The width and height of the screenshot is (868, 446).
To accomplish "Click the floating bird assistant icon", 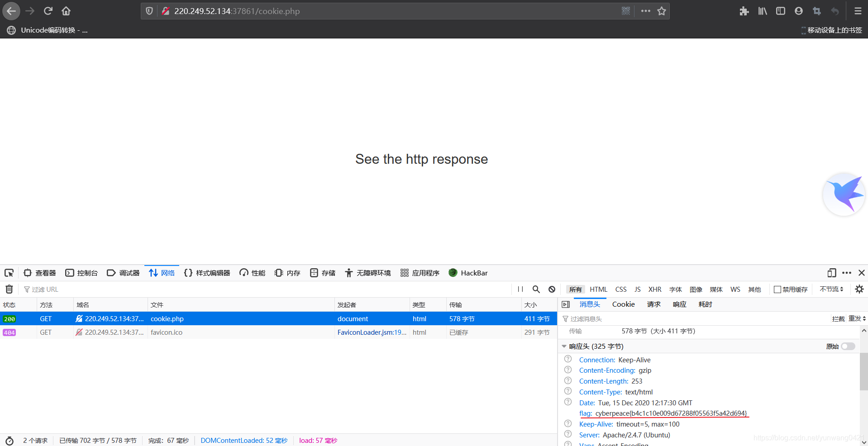I will pos(844,195).
